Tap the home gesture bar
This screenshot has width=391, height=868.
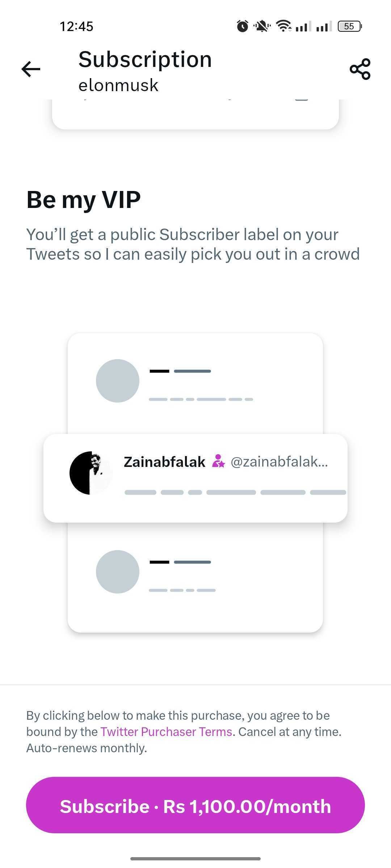click(195, 859)
